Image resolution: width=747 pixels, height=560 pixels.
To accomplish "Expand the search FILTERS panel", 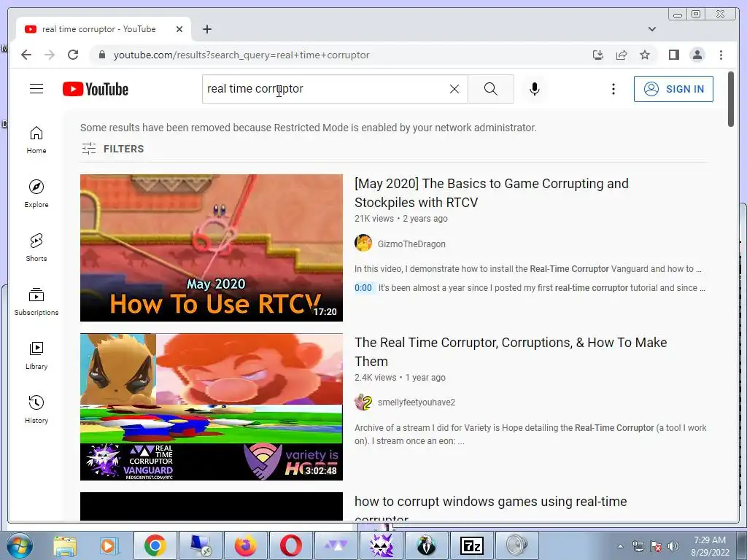I will pyautogui.click(x=113, y=149).
